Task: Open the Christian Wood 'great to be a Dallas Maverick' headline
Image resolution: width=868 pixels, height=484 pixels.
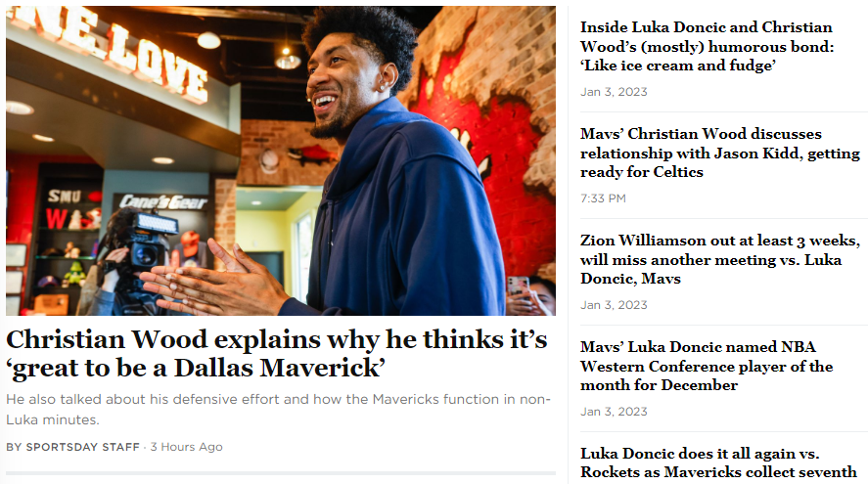Action: (277, 353)
